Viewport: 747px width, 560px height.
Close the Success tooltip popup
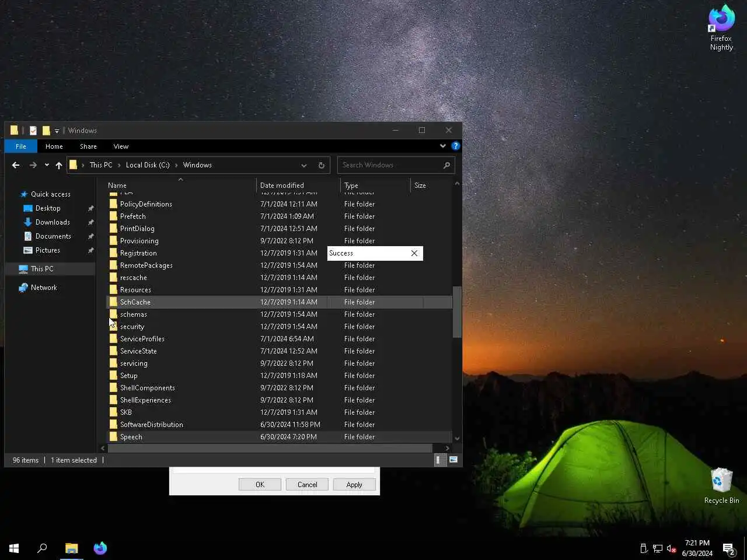414,253
